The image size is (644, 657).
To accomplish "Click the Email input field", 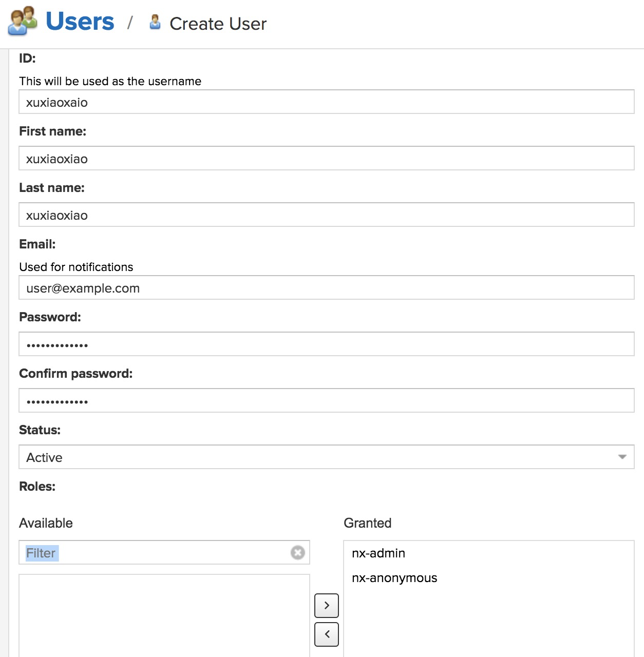I will (x=327, y=288).
